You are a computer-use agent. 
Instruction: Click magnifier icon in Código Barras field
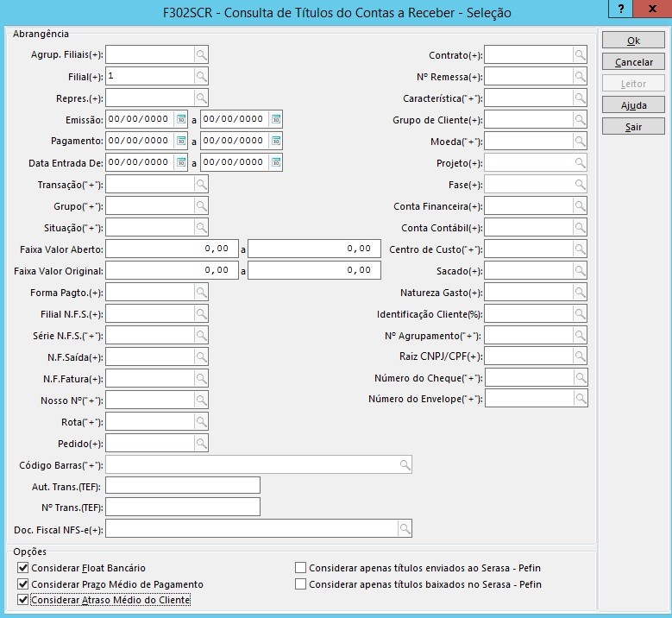point(405,465)
